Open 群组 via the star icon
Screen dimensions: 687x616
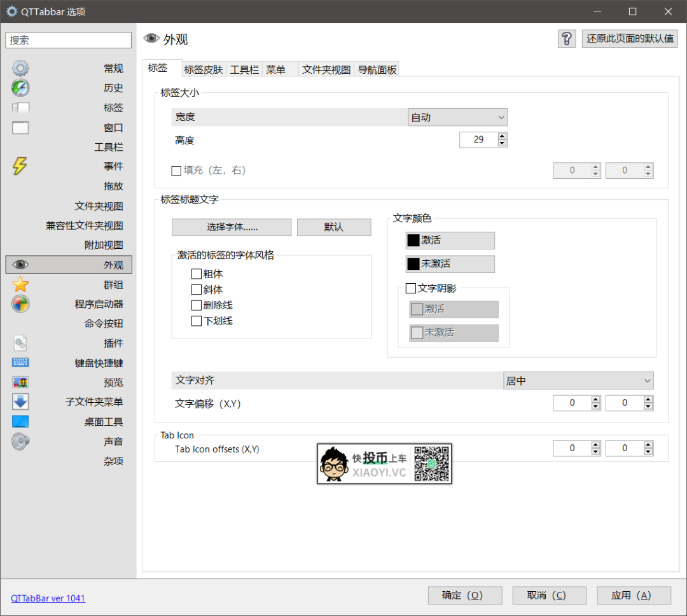click(x=20, y=284)
